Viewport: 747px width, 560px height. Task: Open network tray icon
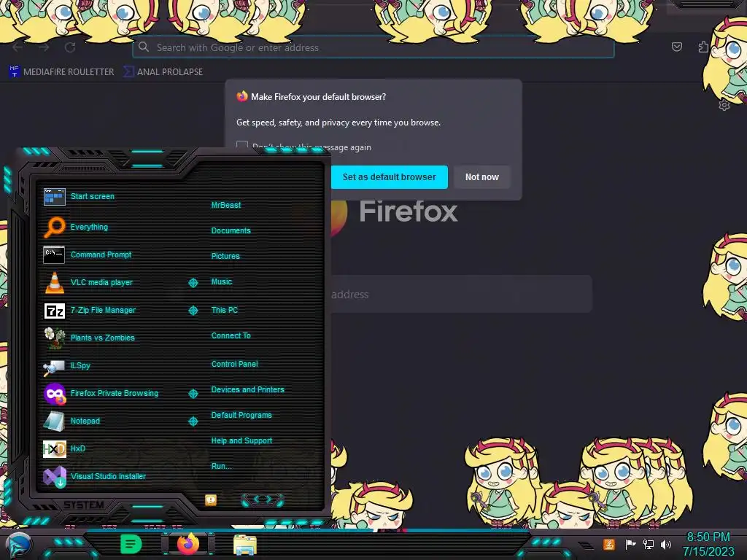click(x=649, y=544)
